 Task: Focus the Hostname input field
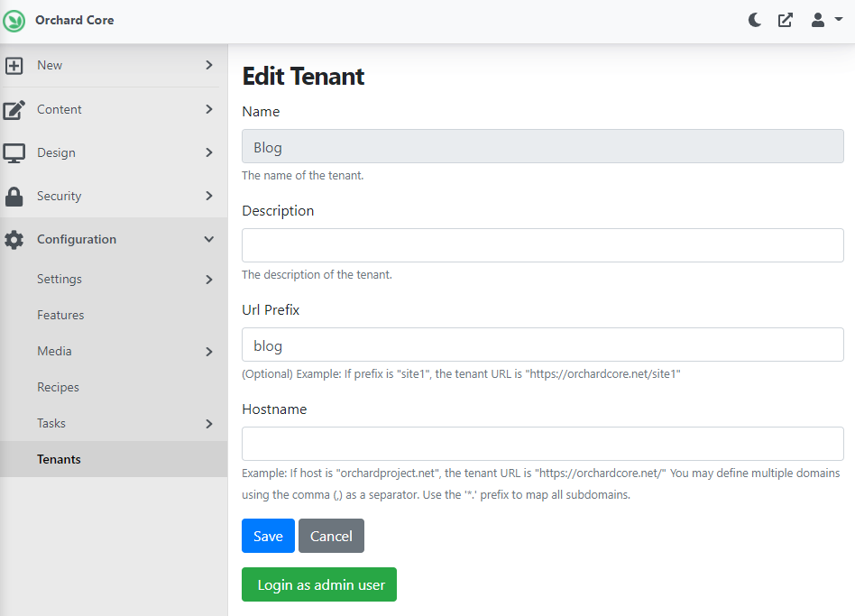point(543,444)
